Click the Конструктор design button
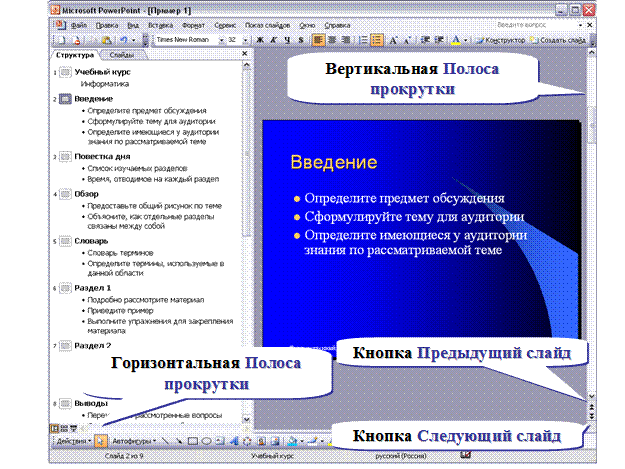Image resolution: width=625 pixels, height=469 pixels. coord(501,40)
